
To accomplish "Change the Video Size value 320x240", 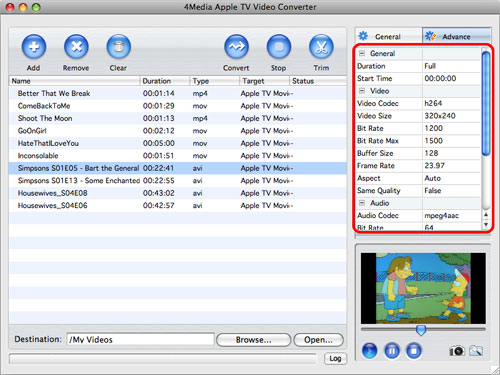I will pos(451,116).
